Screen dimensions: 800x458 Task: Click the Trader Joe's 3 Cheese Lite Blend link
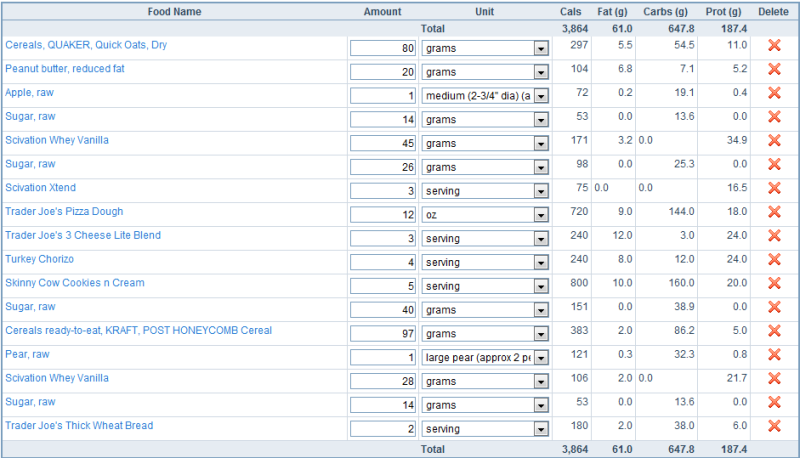point(83,235)
